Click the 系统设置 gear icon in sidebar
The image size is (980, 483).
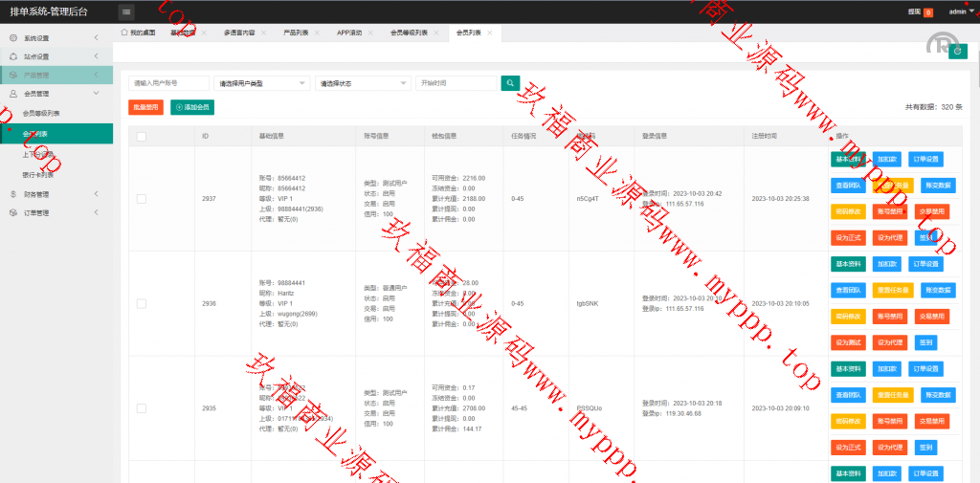coord(12,38)
